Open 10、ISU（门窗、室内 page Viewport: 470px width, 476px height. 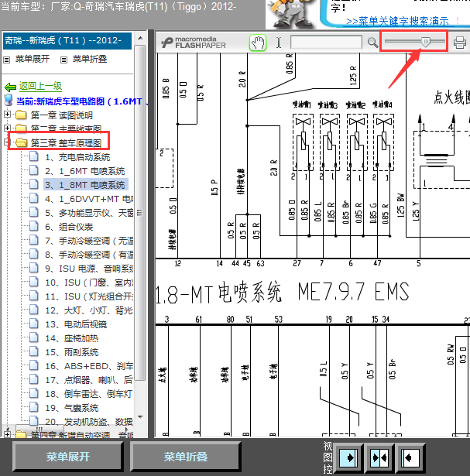89,283
